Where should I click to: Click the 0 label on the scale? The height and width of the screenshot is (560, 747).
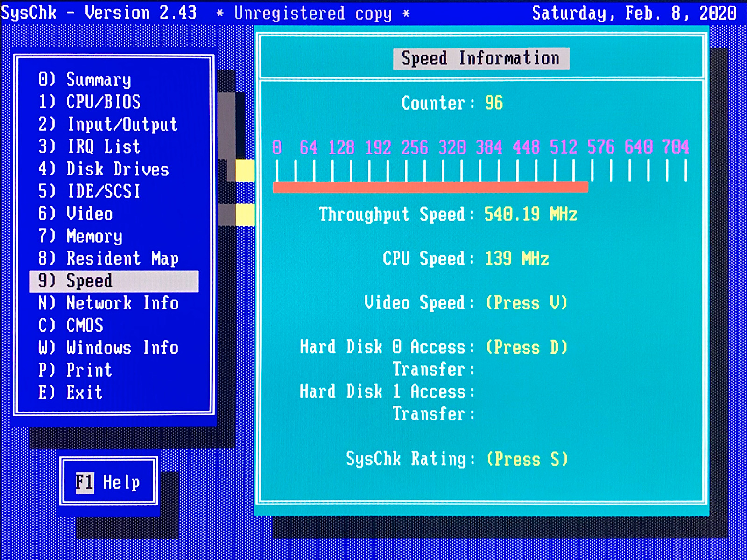click(277, 147)
